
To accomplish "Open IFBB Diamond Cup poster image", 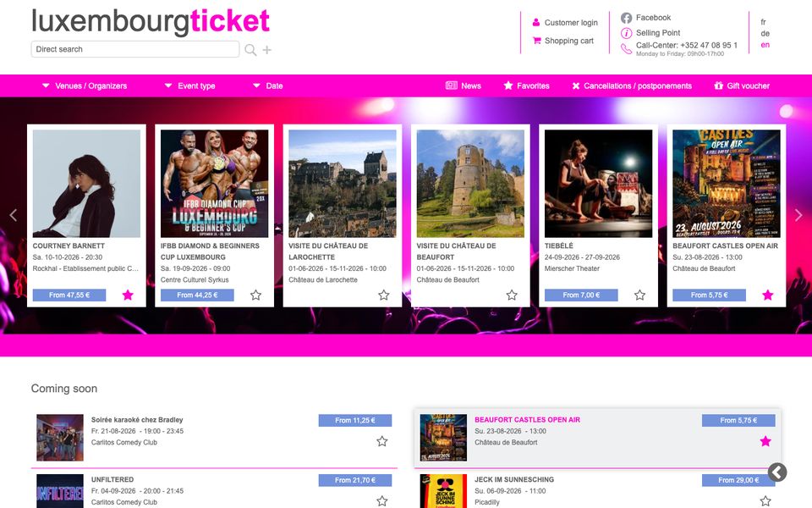I will point(214,184).
